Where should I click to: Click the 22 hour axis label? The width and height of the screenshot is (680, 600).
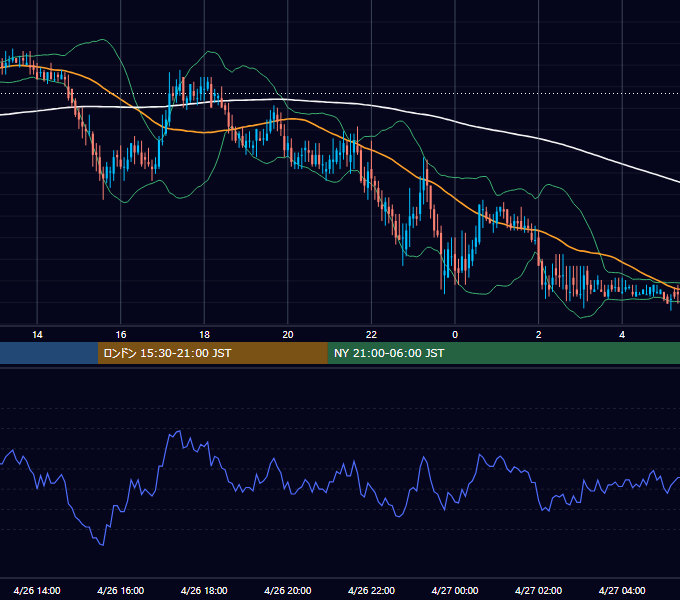(x=371, y=335)
